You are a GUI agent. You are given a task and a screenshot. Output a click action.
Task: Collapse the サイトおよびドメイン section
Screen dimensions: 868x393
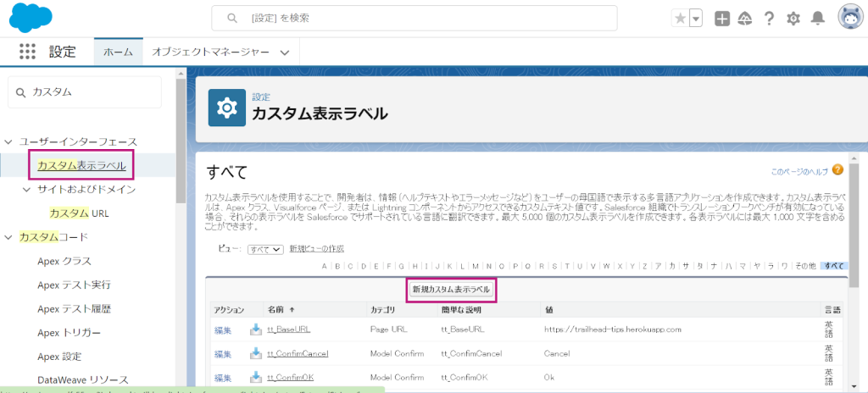click(26, 190)
